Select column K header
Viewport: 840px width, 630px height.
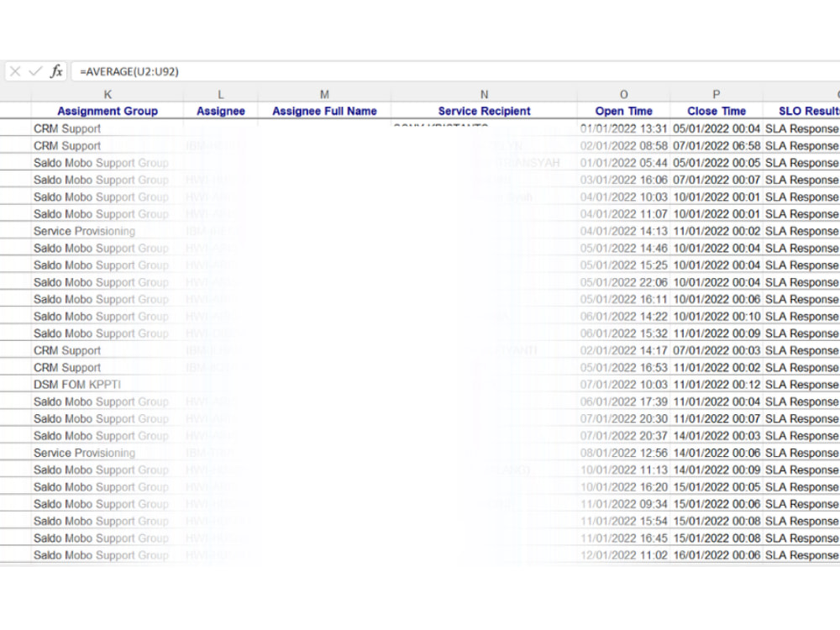(108, 94)
